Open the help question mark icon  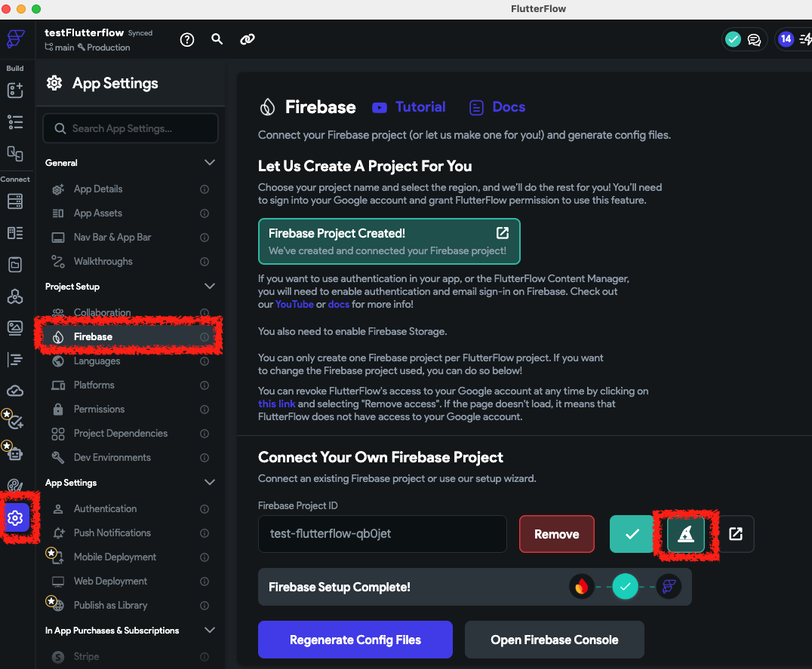[187, 39]
